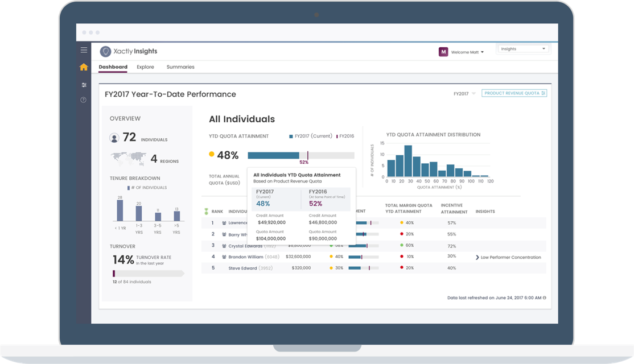Open the Insights application dropdown

(x=523, y=49)
